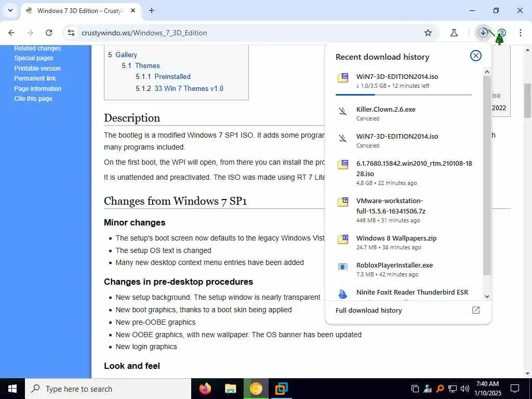Open the tab search dropdown chevron
Image resolution: width=532 pixels, height=399 pixels.
point(10,10)
